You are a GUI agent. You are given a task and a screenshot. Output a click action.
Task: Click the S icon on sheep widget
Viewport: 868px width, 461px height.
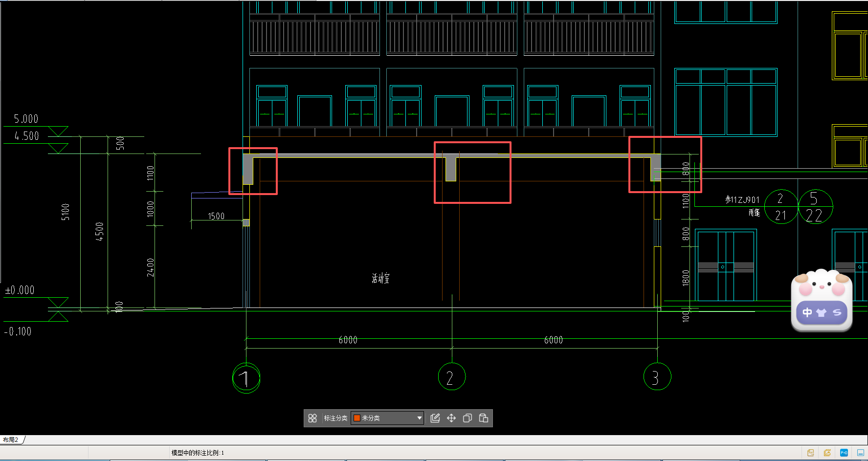[x=837, y=312]
